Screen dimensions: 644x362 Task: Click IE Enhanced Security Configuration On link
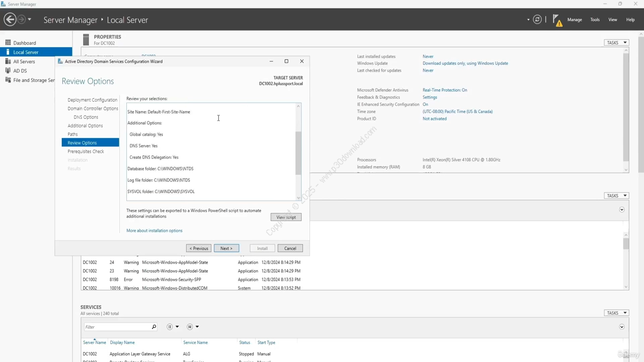tap(425, 105)
